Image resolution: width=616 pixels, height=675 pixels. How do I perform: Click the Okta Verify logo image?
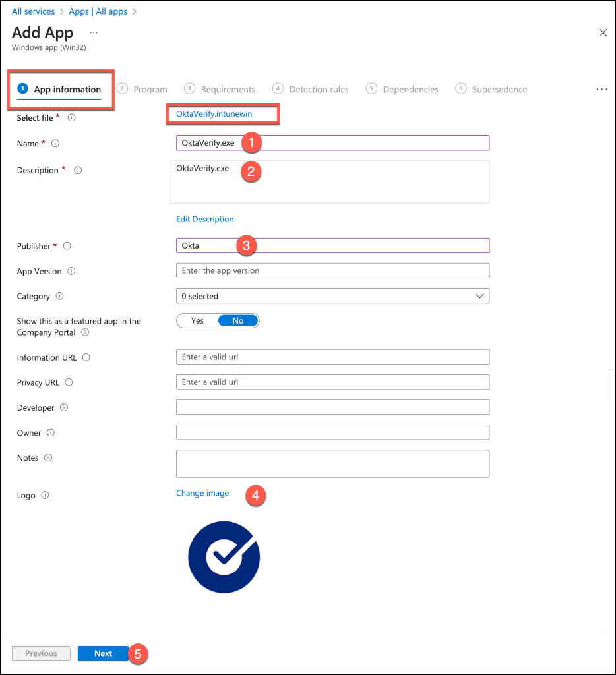(x=224, y=557)
